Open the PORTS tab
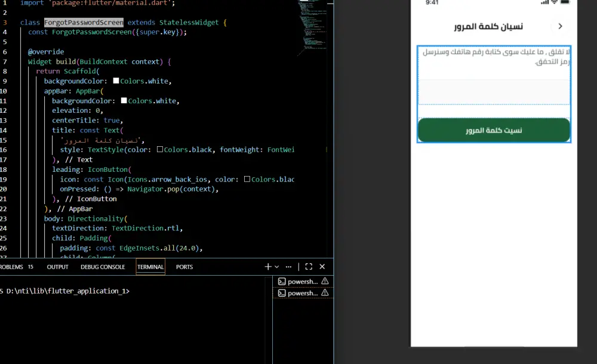 (184, 267)
